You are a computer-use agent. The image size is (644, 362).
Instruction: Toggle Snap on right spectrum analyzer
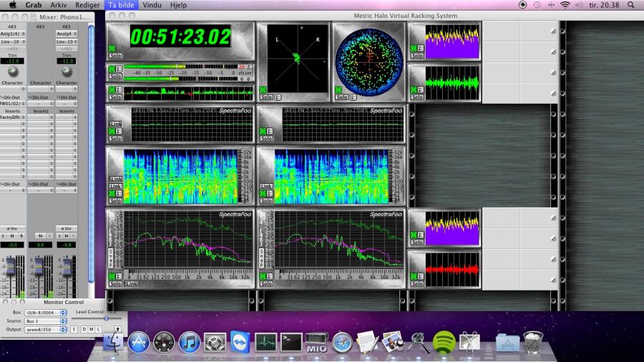262,258
